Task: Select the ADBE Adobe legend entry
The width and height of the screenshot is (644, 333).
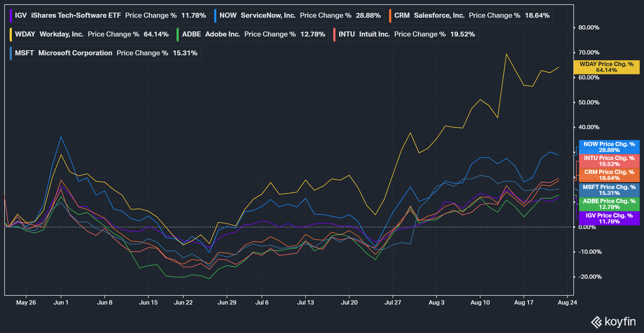Action: click(x=253, y=34)
